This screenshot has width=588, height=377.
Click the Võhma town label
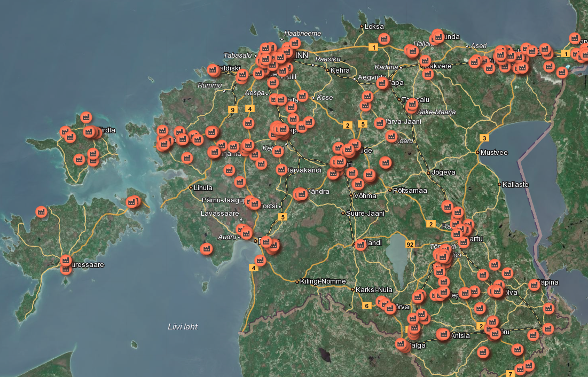click(365, 196)
